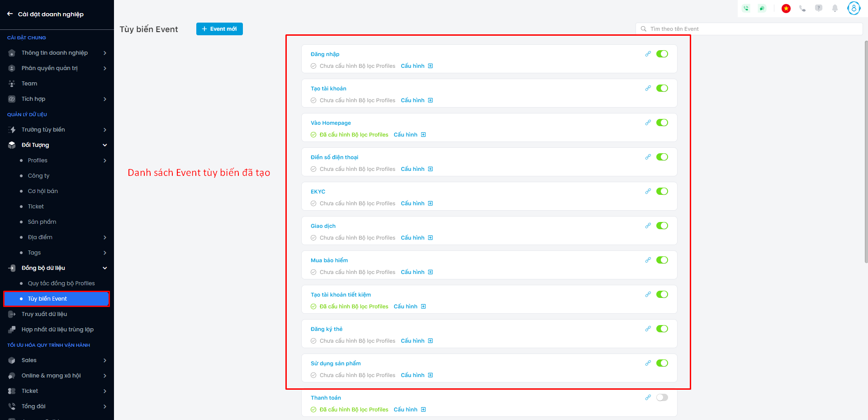Enable the Thanh toán event toggle
This screenshot has height=420, width=868.
point(662,397)
